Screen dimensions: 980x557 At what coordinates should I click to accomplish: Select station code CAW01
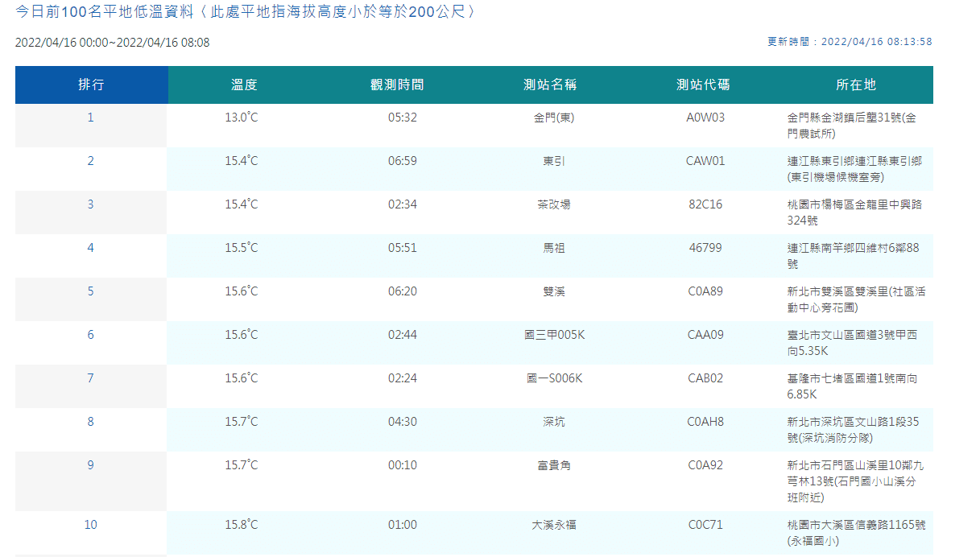[x=705, y=160]
